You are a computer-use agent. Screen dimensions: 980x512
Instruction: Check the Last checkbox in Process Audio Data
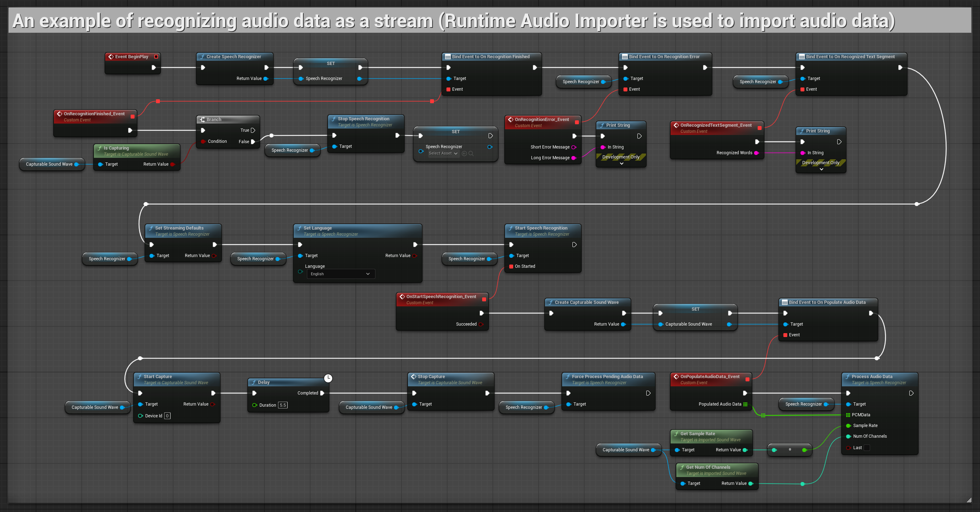[867, 448]
